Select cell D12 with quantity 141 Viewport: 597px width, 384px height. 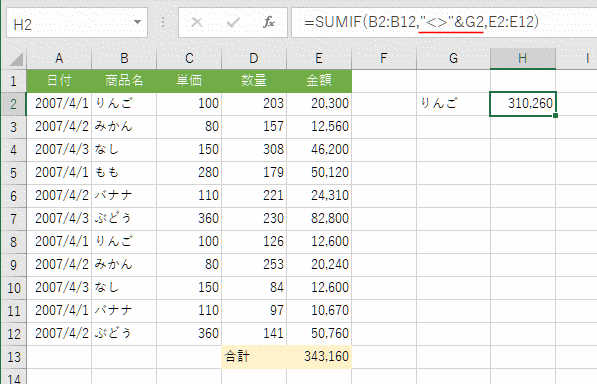(x=254, y=334)
